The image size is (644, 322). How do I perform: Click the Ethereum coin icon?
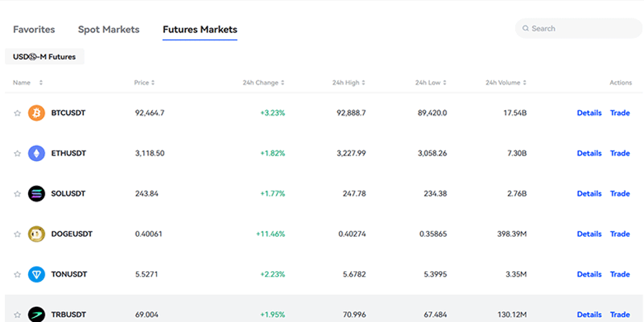(36, 153)
